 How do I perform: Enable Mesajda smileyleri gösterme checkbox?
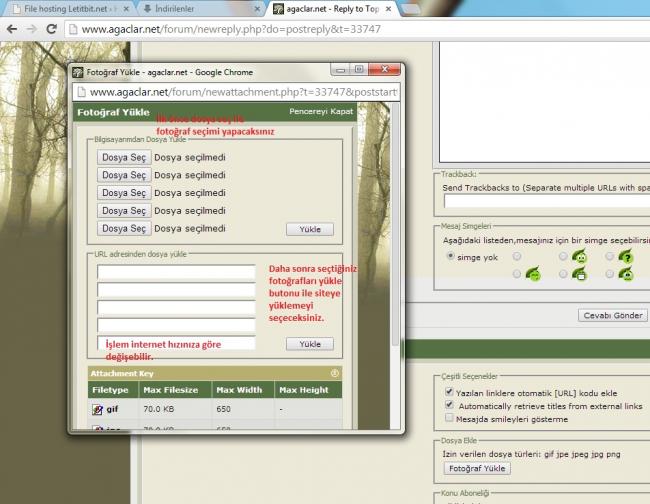pos(449,418)
